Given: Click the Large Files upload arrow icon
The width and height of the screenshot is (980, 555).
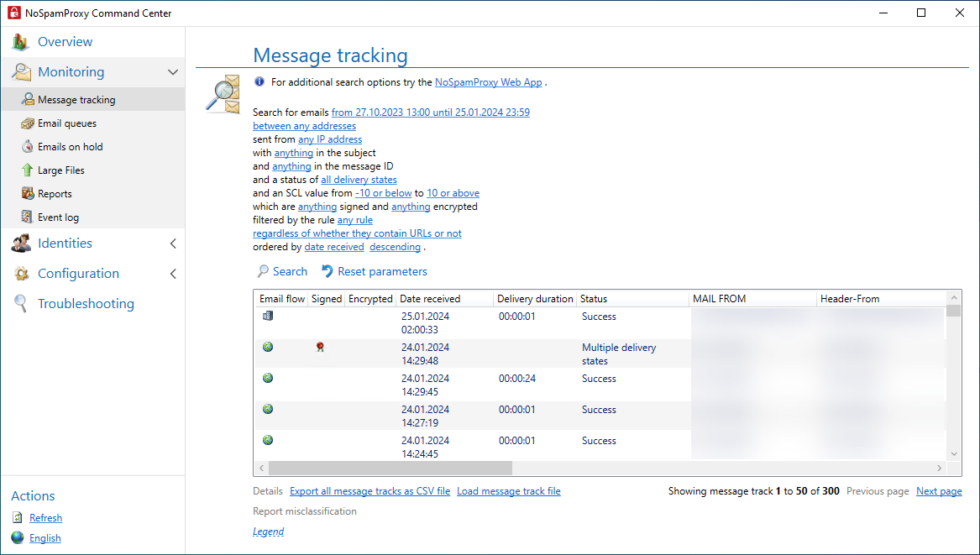Looking at the screenshot, I should [x=28, y=170].
